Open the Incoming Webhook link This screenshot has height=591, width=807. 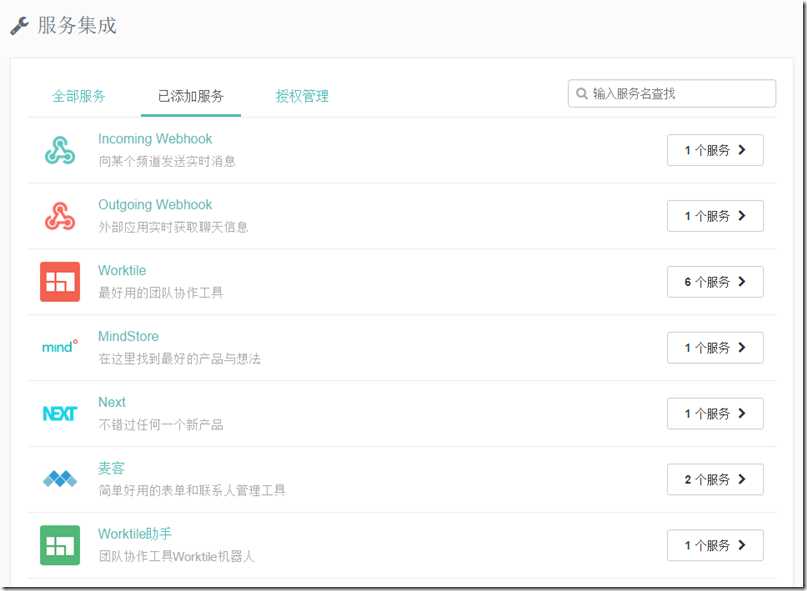click(x=155, y=139)
